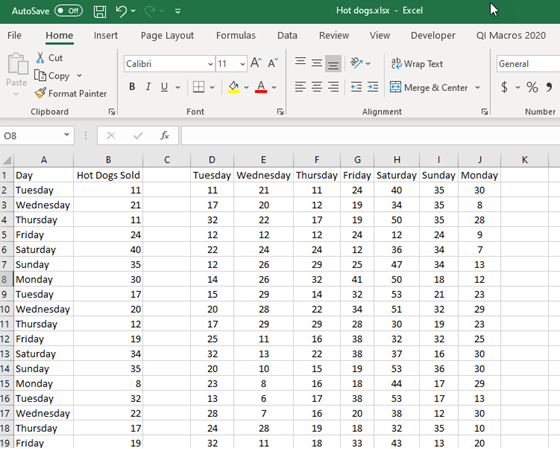The image size is (560, 449).
Task: Click the Borders icon
Action: pos(199,87)
